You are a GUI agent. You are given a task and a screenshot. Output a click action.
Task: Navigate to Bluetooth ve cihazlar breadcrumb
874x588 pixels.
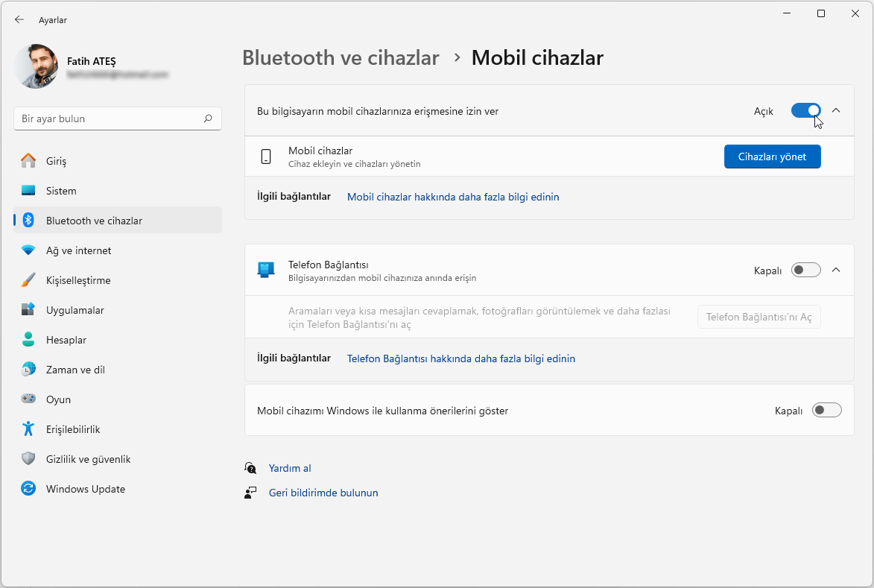tap(341, 57)
